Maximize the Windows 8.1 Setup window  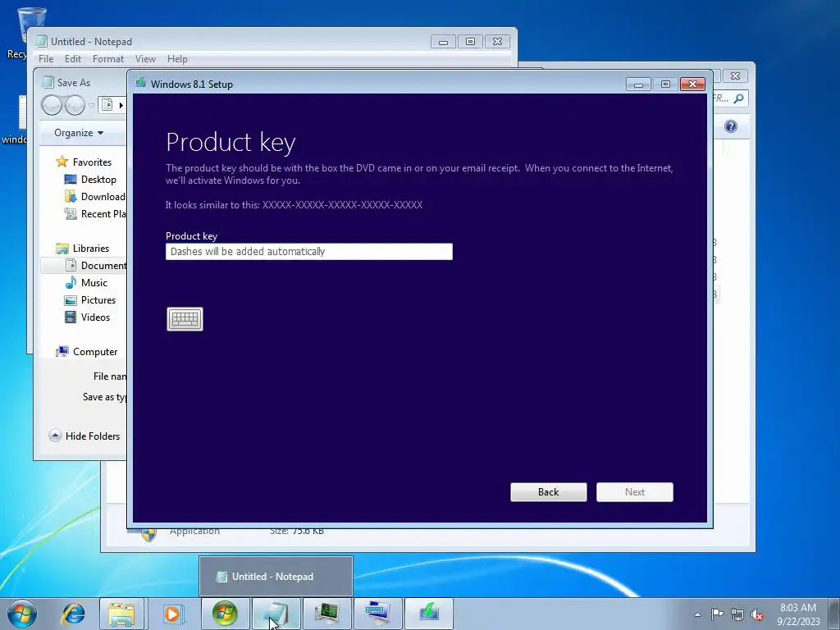[665, 84]
